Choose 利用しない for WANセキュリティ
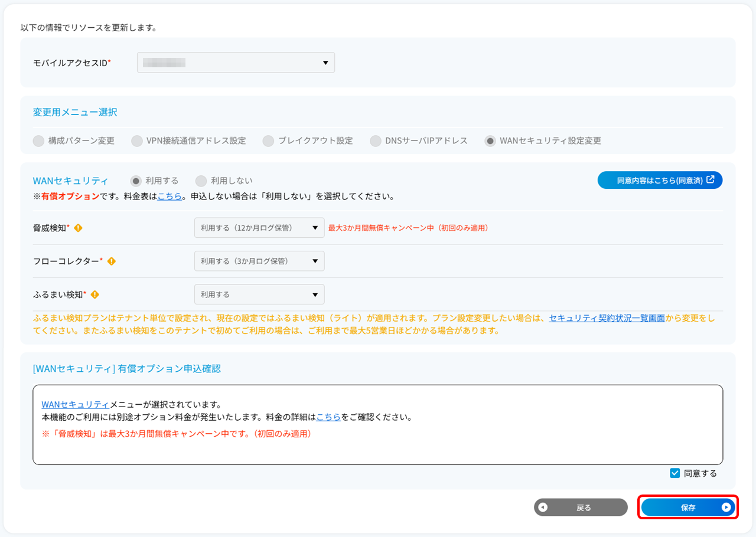Screen dimensions: 756x537 (201, 181)
